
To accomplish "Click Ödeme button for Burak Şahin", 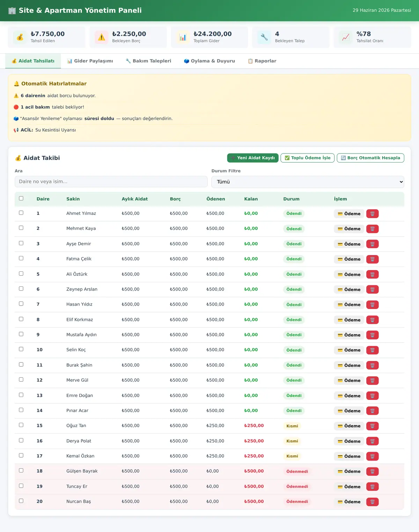I will point(349,365).
